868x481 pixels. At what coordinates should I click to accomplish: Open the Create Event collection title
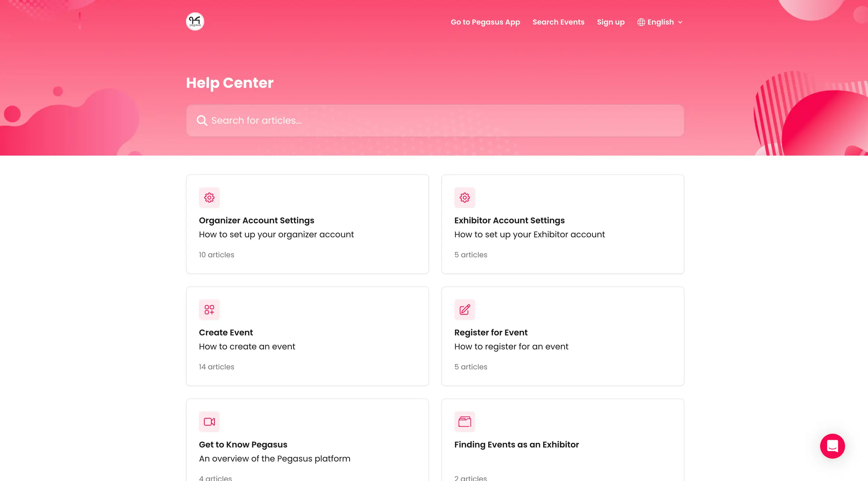(226, 332)
